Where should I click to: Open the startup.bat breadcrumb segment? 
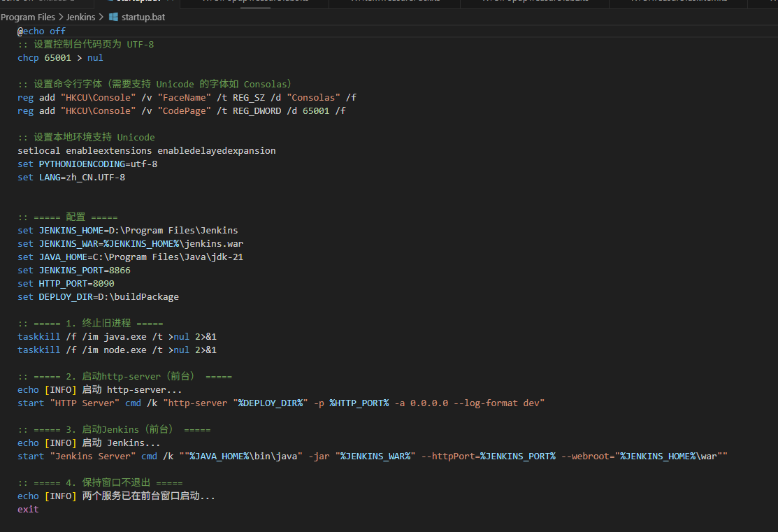pos(143,17)
